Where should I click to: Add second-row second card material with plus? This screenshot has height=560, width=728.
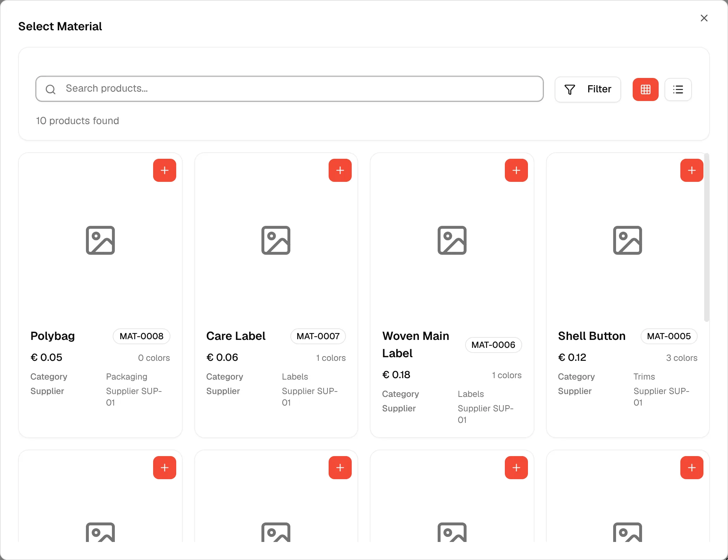click(x=340, y=468)
